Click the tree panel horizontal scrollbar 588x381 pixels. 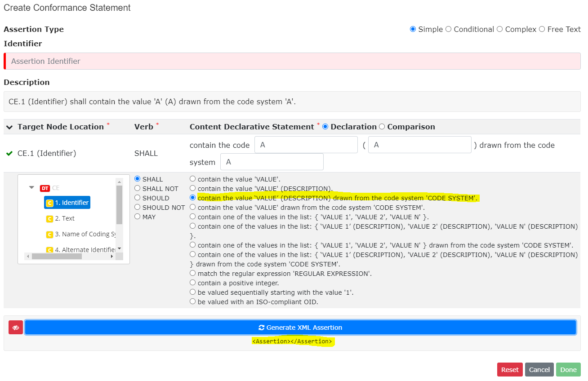[x=57, y=257]
